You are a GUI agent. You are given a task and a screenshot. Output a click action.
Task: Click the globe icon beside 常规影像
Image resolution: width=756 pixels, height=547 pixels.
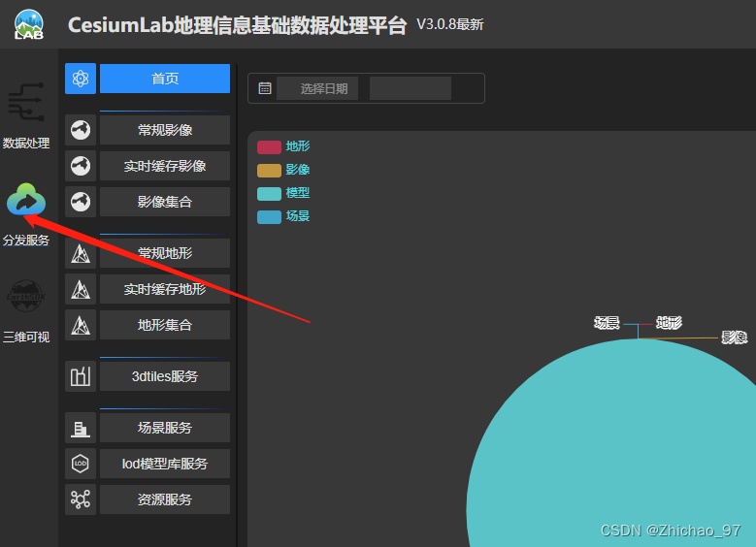[x=81, y=130]
